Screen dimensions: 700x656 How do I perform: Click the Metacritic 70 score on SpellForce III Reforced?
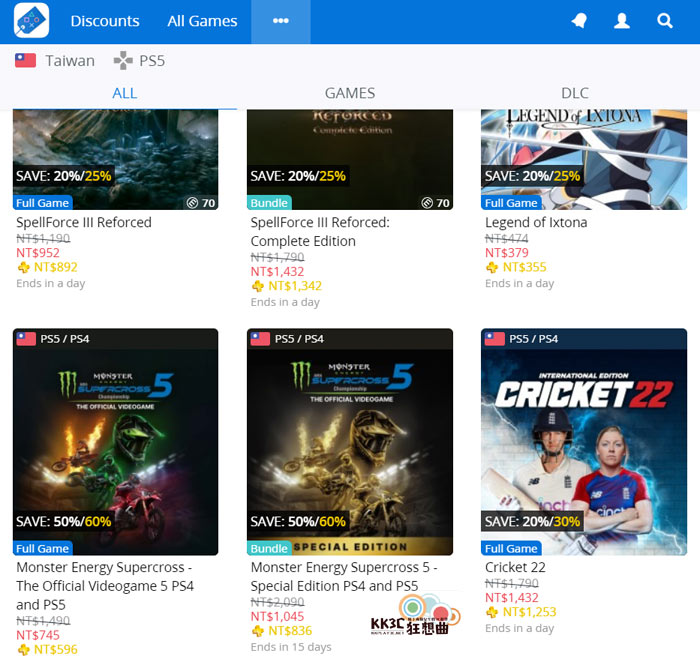click(201, 203)
